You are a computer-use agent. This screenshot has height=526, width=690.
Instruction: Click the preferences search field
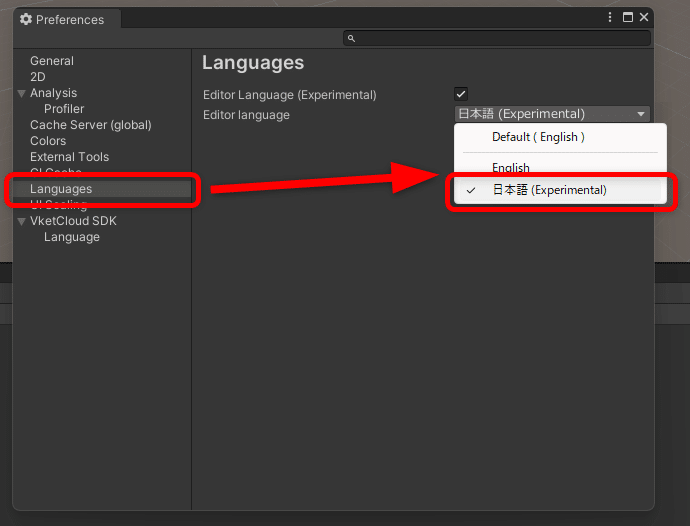[500, 39]
